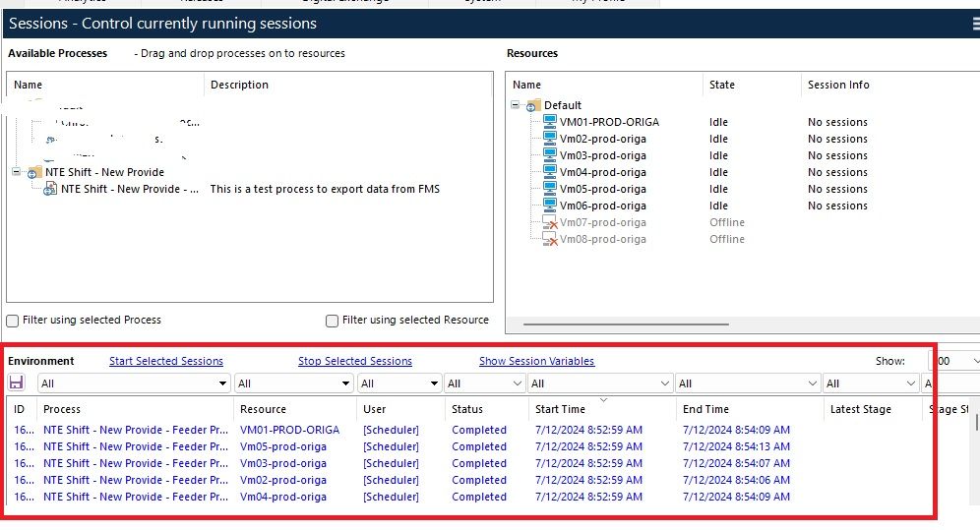Open the Process filter dropdown
980x530 pixels.
222,383
